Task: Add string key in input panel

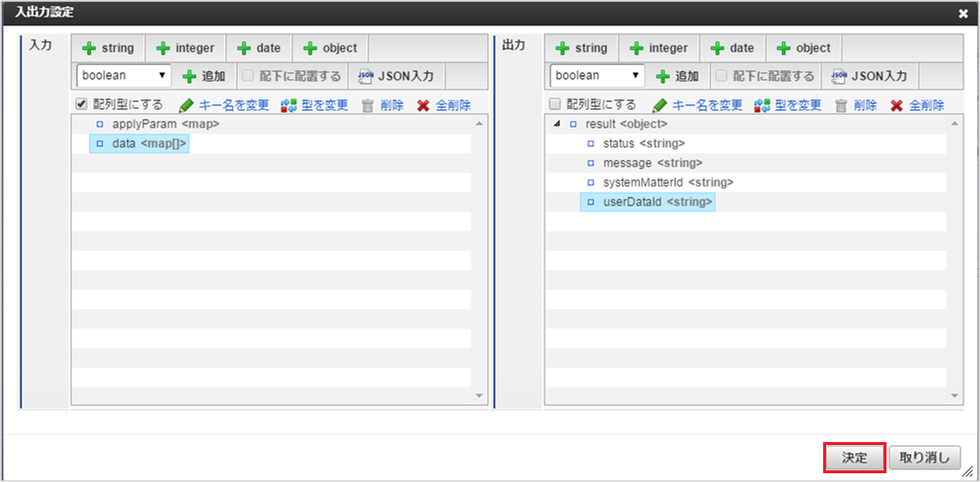Action: 108,48
